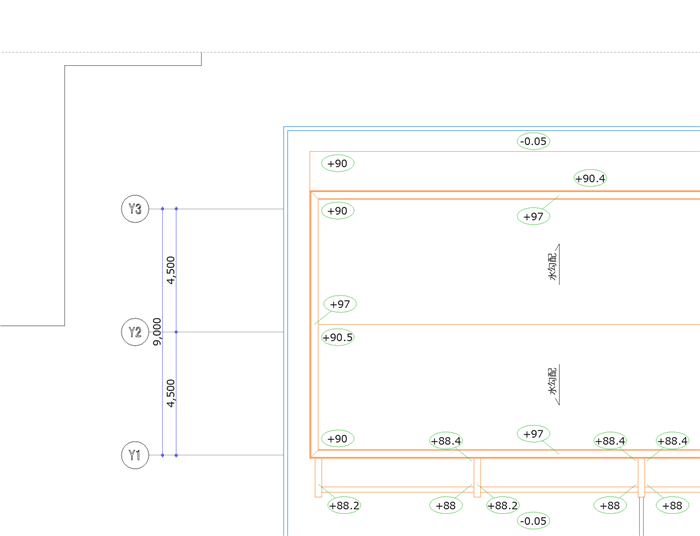The image size is (700, 536).
Task: Pick the +97 tag just beneath +90.4
Action: tap(533, 216)
